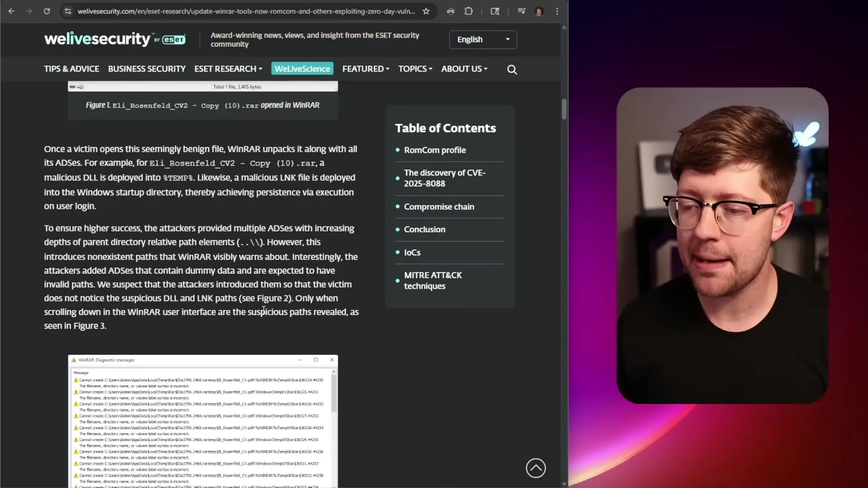Screen dimensions: 868x488
Task: Open the English language dropdown
Action: coord(483,39)
